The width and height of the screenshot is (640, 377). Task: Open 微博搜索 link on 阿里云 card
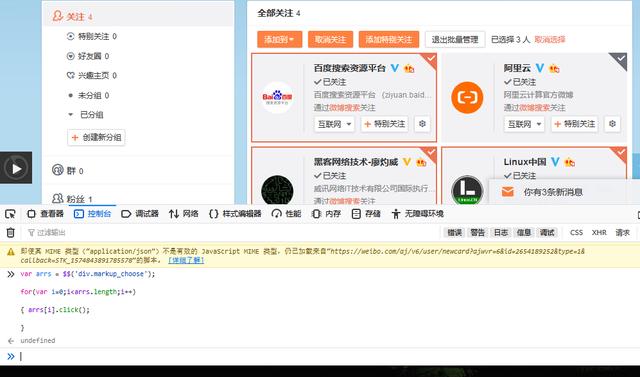pyautogui.click(x=535, y=108)
